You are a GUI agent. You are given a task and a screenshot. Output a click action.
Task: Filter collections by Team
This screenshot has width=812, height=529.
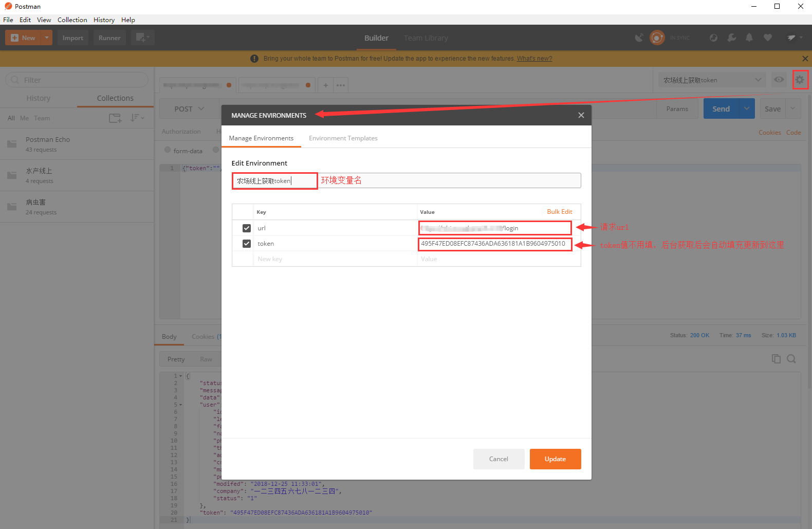click(42, 118)
